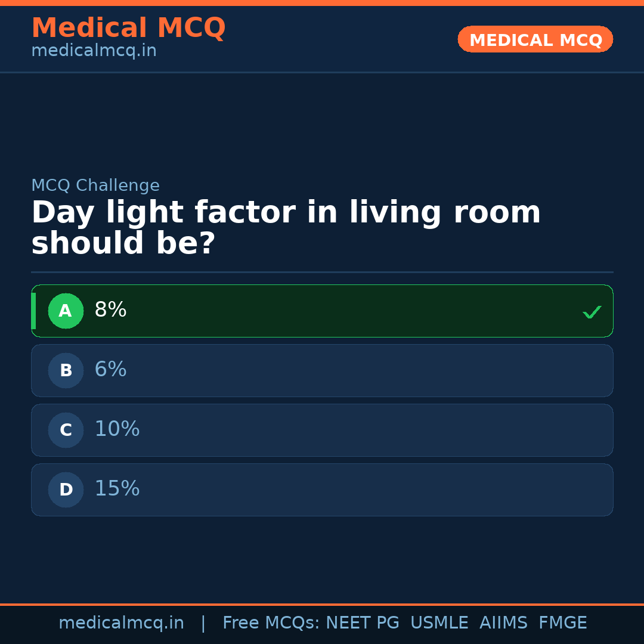Click the B option circle
Viewport: 644px width, 644px height.
click(x=66, y=370)
